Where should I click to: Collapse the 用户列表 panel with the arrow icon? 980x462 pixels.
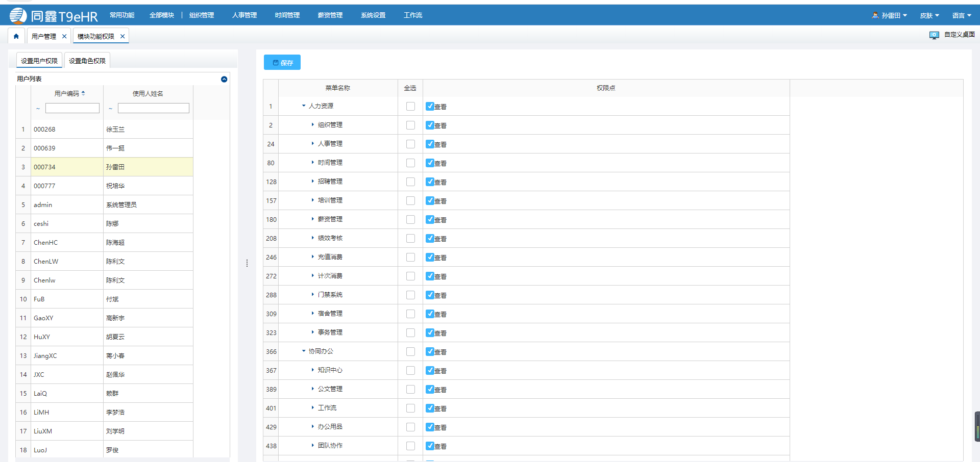pyautogui.click(x=224, y=79)
